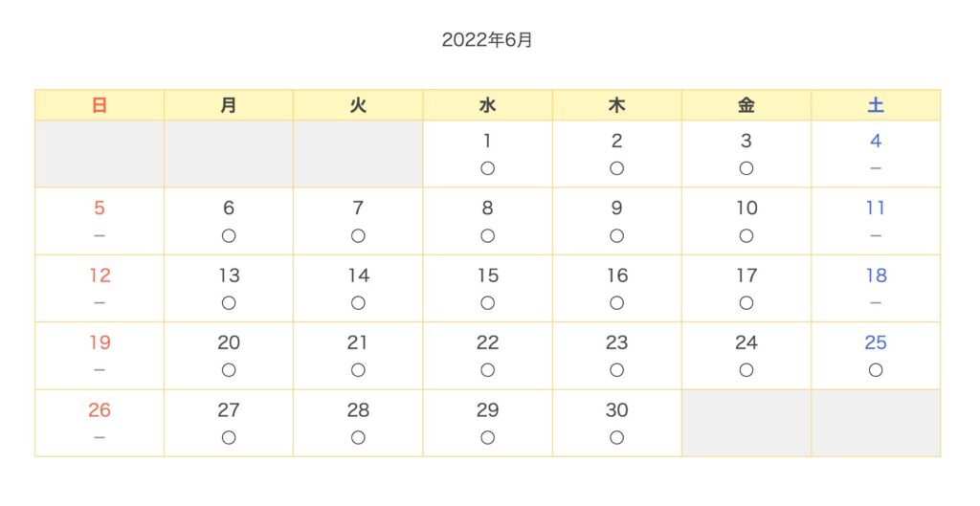Click the 2022年6月 month title
The image size is (980, 506).
487,40
